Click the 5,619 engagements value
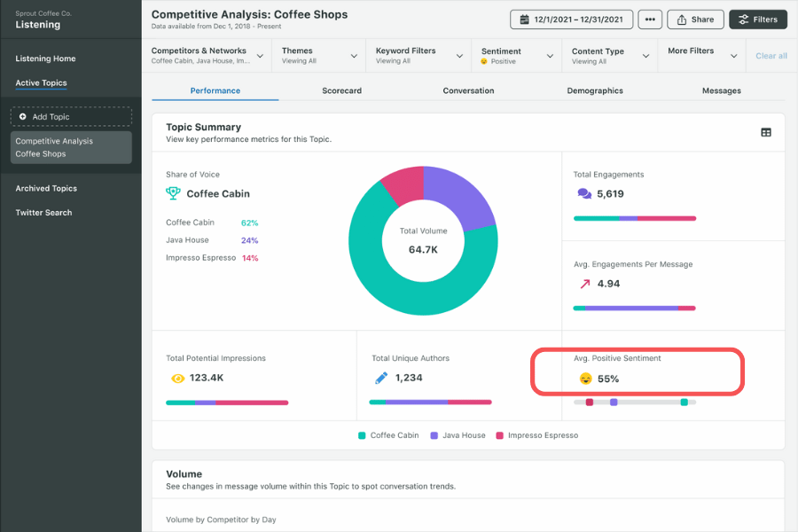Viewport: 798px width, 532px height. [610, 194]
